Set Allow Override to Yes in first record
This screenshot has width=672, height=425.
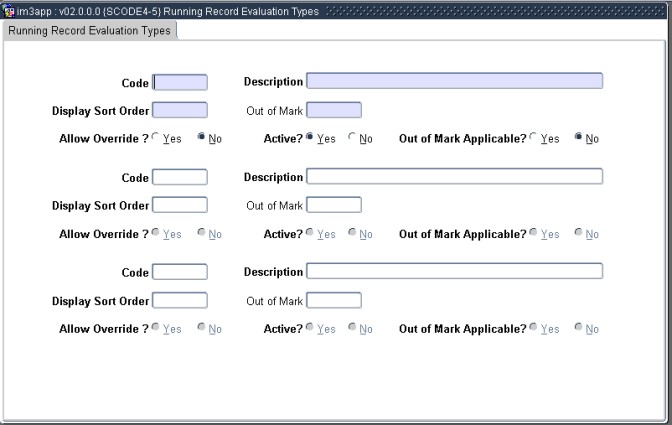click(155, 138)
